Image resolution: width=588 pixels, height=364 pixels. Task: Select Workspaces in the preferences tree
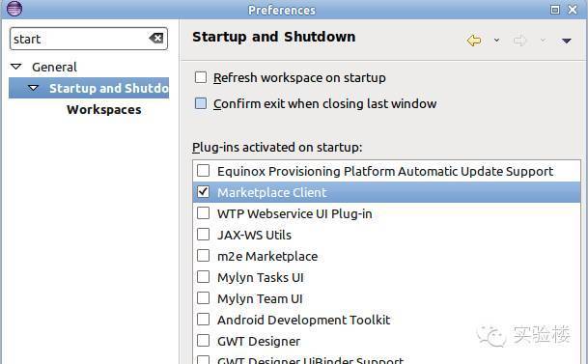tap(104, 110)
